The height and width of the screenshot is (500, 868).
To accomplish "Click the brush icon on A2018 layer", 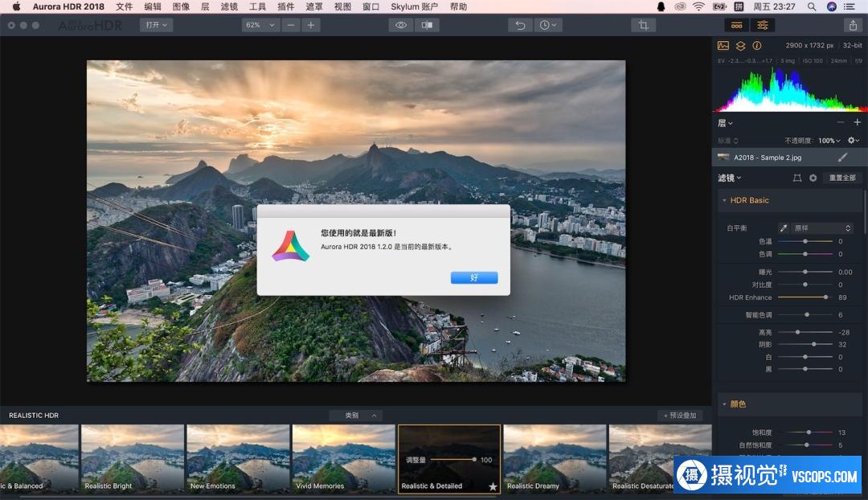I will coord(842,158).
